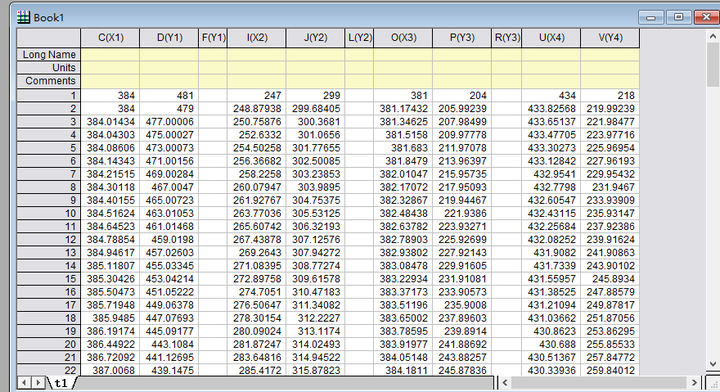This screenshot has width=720, height=392.
Task: Select the V(Y4) column header
Action: point(610,38)
